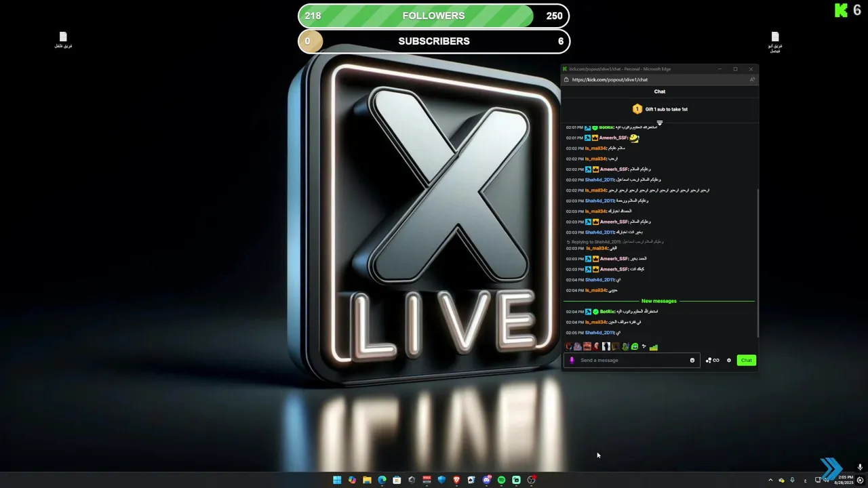Insert the green crying-laugh Kick emote
This screenshot has width=868, height=488.
[x=635, y=346]
